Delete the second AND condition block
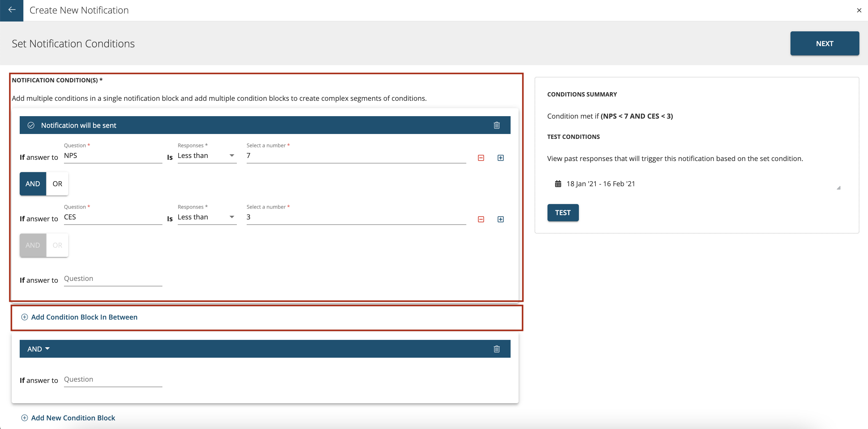 point(496,349)
